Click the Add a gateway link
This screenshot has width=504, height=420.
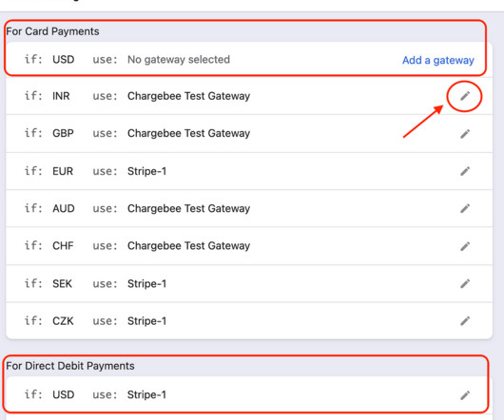[438, 60]
